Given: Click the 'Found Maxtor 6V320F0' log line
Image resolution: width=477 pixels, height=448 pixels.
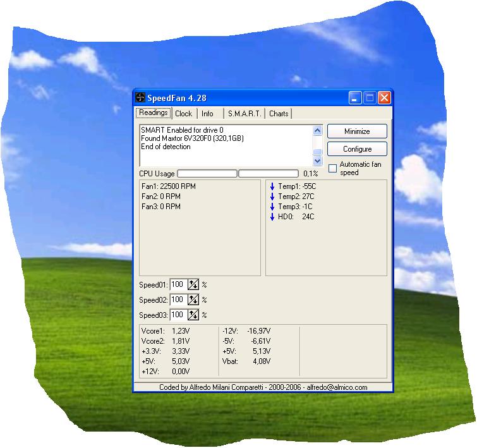Looking at the screenshot, I should point(192,138).
